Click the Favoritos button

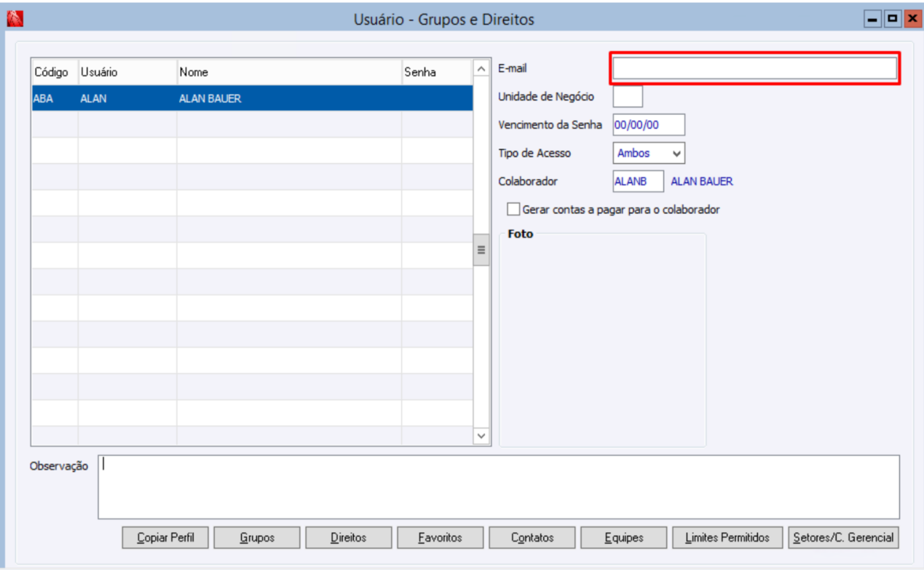click(x=441, y=538)
